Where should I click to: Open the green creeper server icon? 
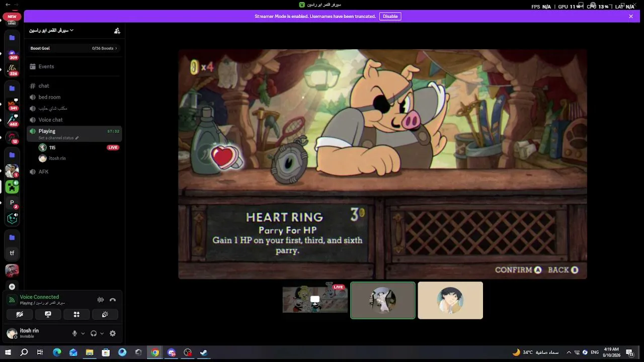[12, 187]
